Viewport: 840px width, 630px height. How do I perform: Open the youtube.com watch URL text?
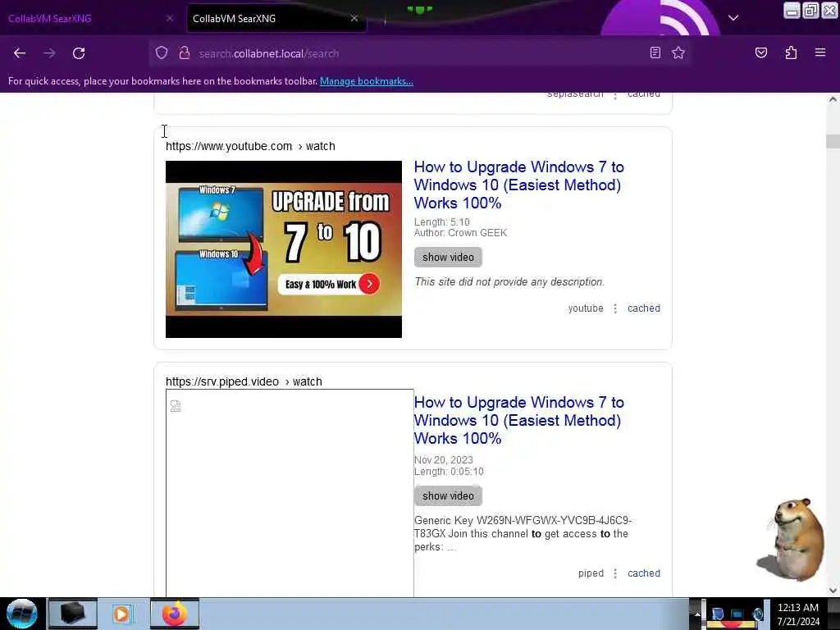click(x=250, y=146)
